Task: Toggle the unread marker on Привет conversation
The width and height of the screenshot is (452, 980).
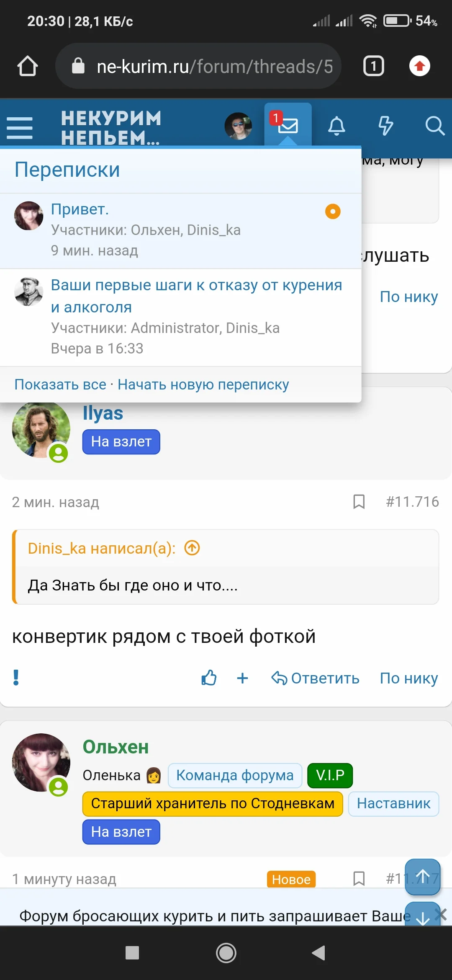Action: [x=333, y=211]
